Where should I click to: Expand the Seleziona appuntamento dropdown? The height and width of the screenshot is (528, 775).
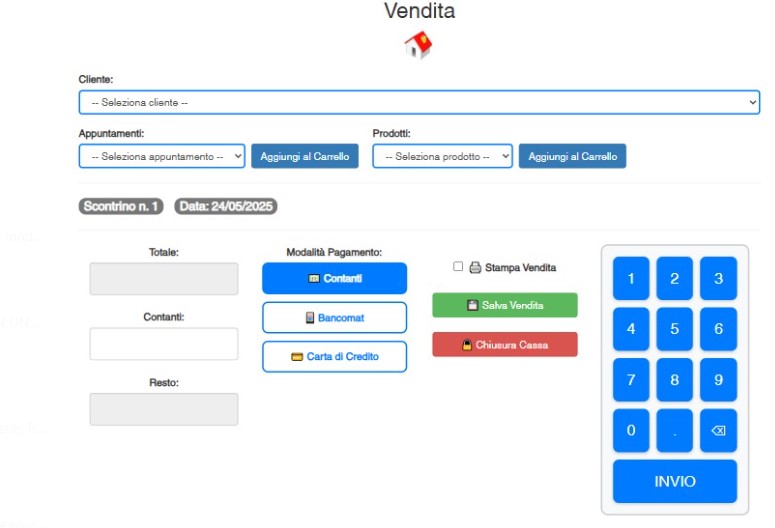coord(161,156)
